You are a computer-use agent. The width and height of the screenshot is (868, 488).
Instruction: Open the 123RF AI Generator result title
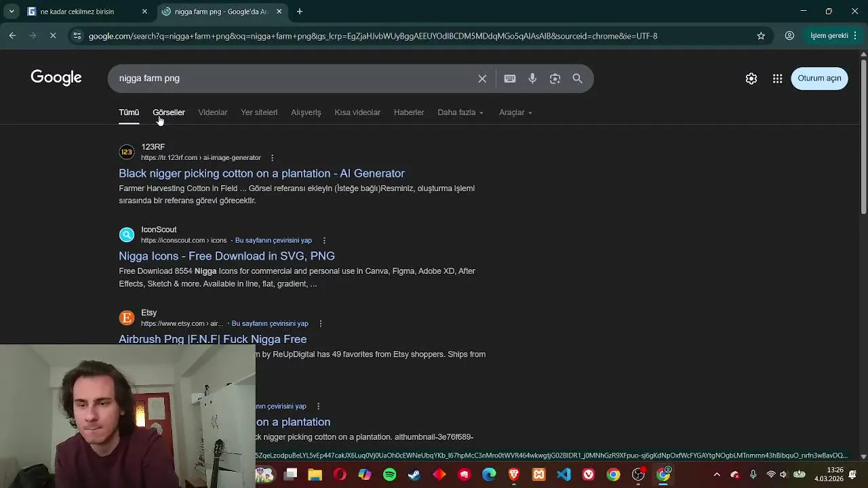262,174
